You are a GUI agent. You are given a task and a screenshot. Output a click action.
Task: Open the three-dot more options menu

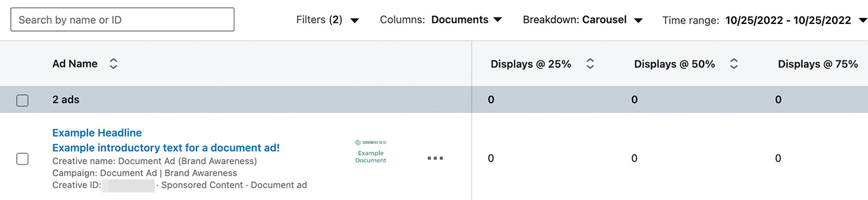pos(435,158)
